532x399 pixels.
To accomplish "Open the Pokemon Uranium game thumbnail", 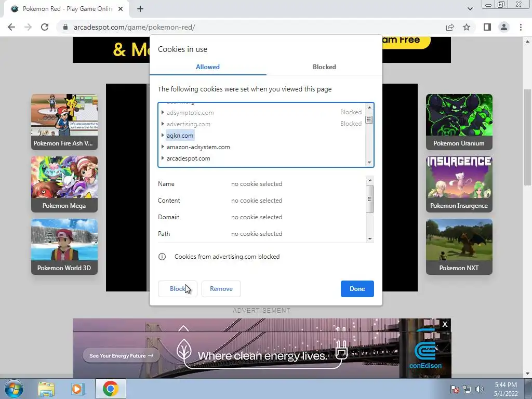I will click(x=459, y=122).
